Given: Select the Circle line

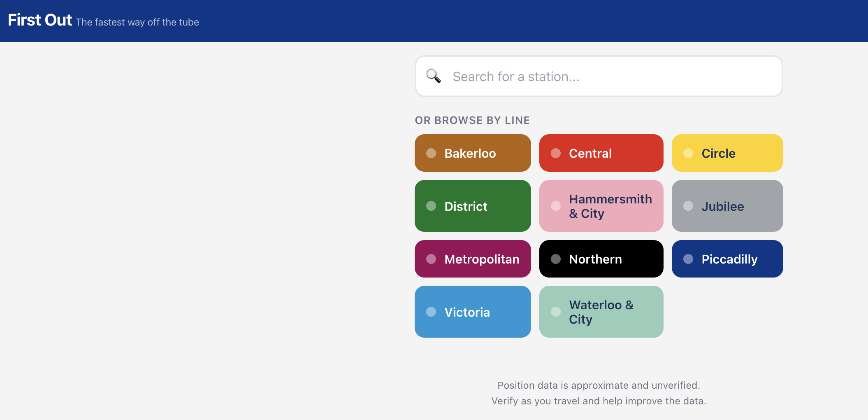Looking at the screenshot, I should (727, 153).
